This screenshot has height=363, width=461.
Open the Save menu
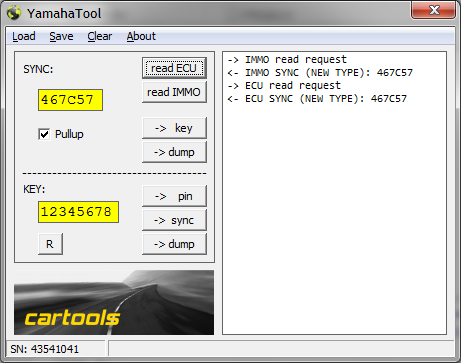point(61,36)
